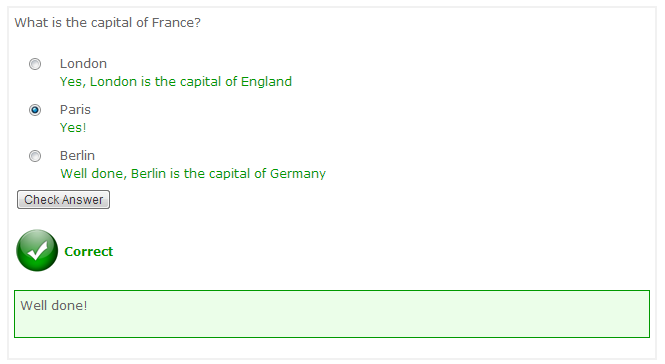The height and width of the screenshot is (364, 665).
Task: Click the white checkmark inside green circle
Action: coord(38,250)
